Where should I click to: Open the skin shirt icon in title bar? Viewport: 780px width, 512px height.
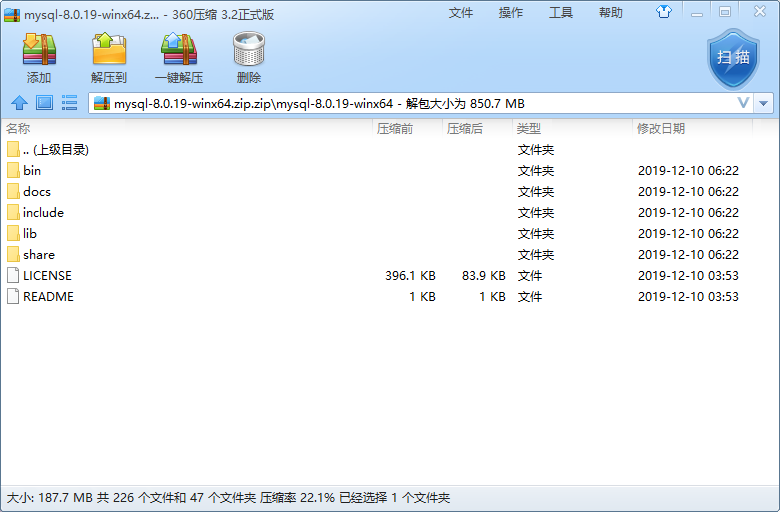click(664, 12)
